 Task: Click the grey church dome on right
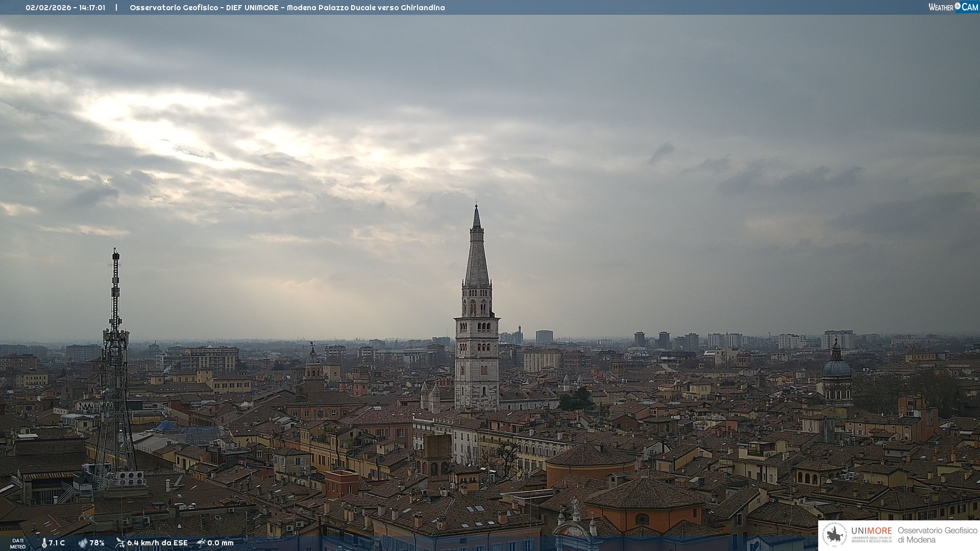click(837, 367)
